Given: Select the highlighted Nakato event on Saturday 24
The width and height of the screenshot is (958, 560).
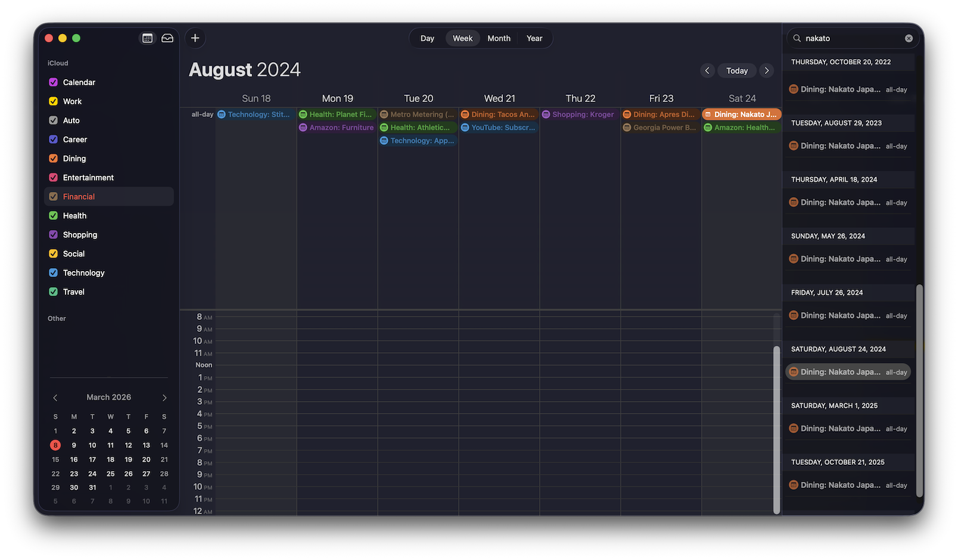Looking at the screenshot, I should point(741,114).
